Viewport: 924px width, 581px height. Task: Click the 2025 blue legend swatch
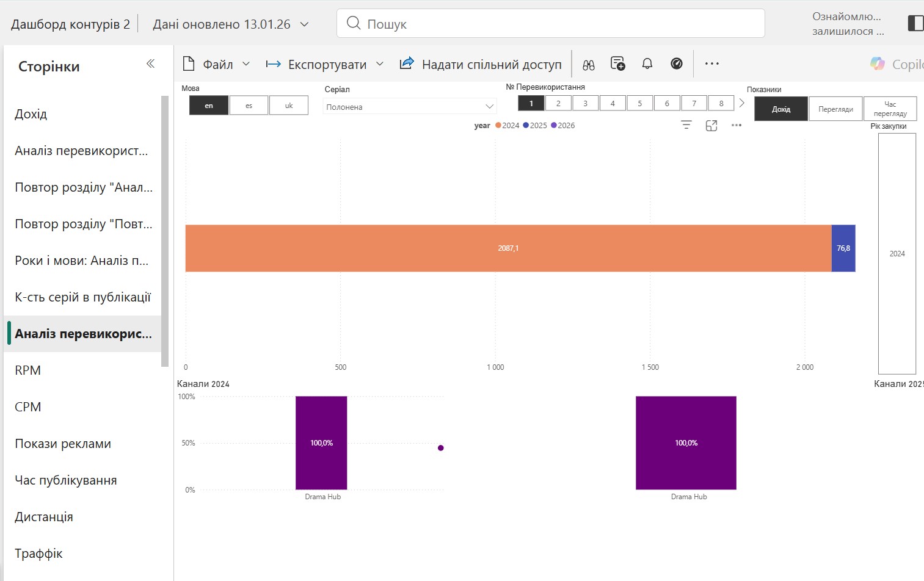(526, 125)
